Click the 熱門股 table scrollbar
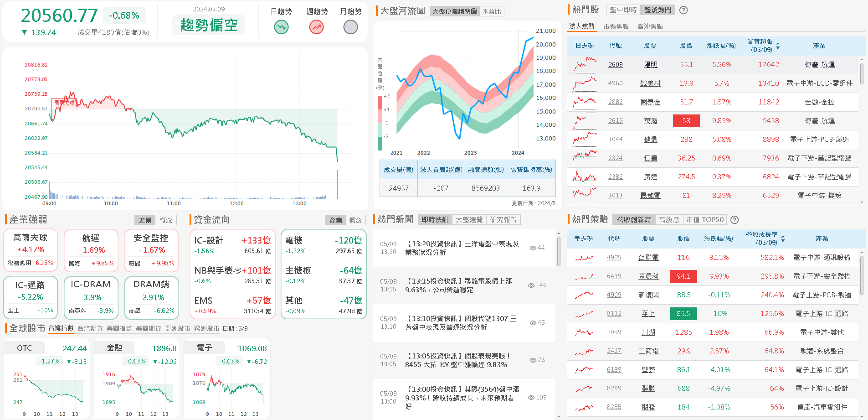This screenshot has width=868, height=420. point(862,73)
